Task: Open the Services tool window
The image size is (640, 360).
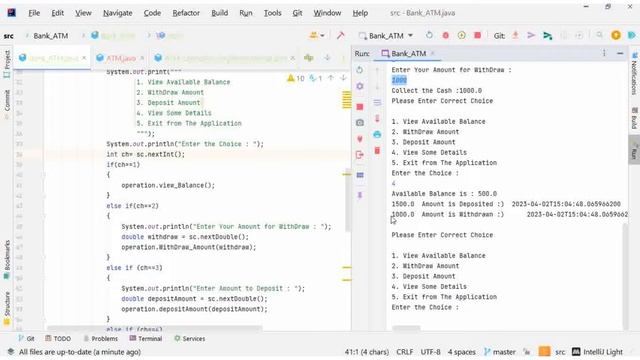Action: pos(189,338)
